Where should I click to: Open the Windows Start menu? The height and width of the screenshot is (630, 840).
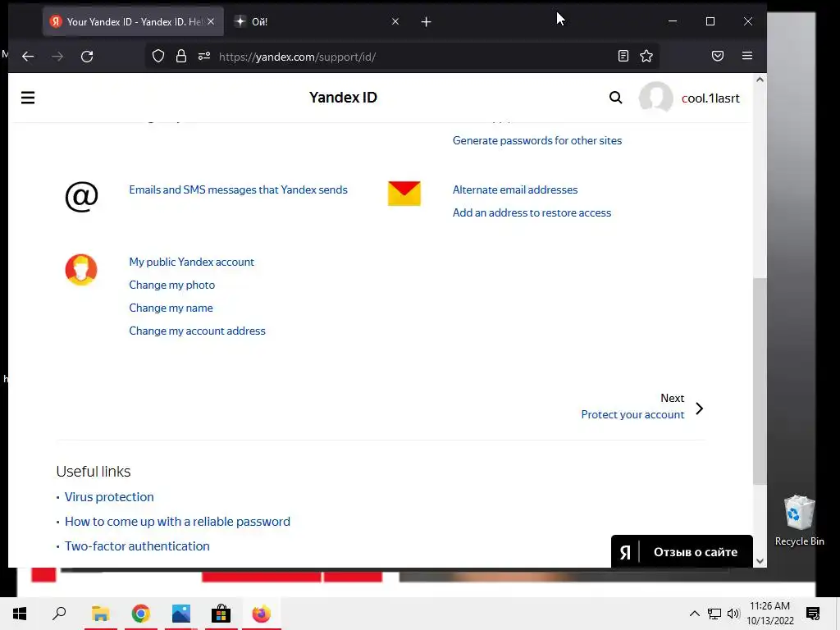[20, 614]
